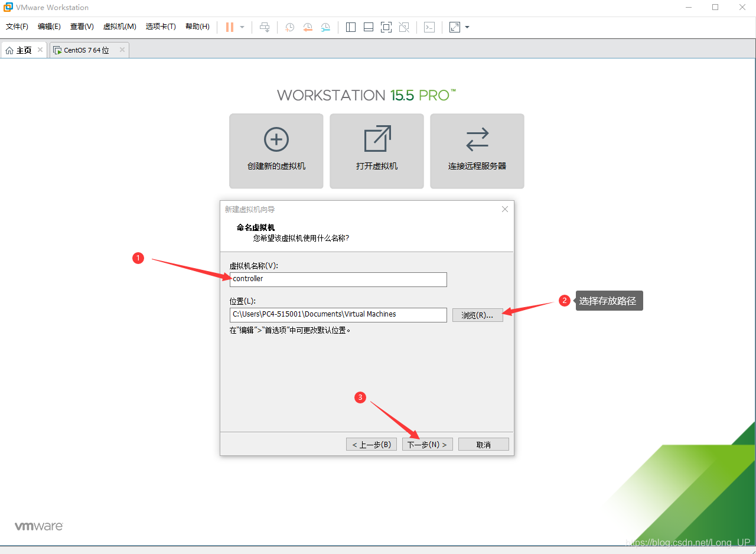Image resolution: width=756 pixels, height=554 pixels.
Task: Click the full screen mode icon
Action: coord(386,27)
